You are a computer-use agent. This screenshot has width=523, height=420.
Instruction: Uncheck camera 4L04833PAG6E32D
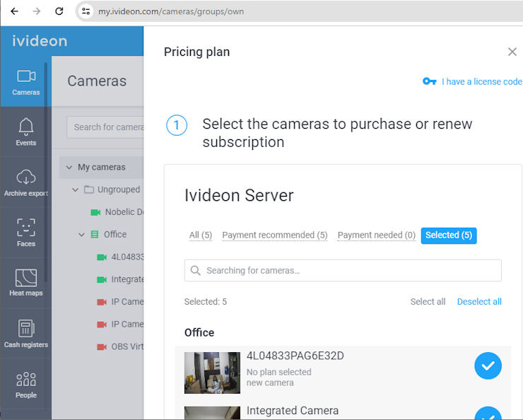click(x=488, y=366)
